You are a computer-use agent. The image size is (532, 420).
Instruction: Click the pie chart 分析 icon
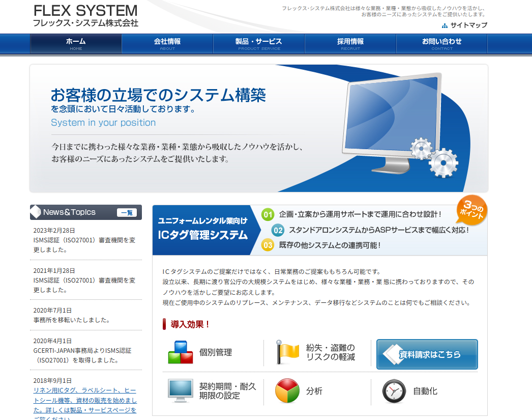pos(287,391)
